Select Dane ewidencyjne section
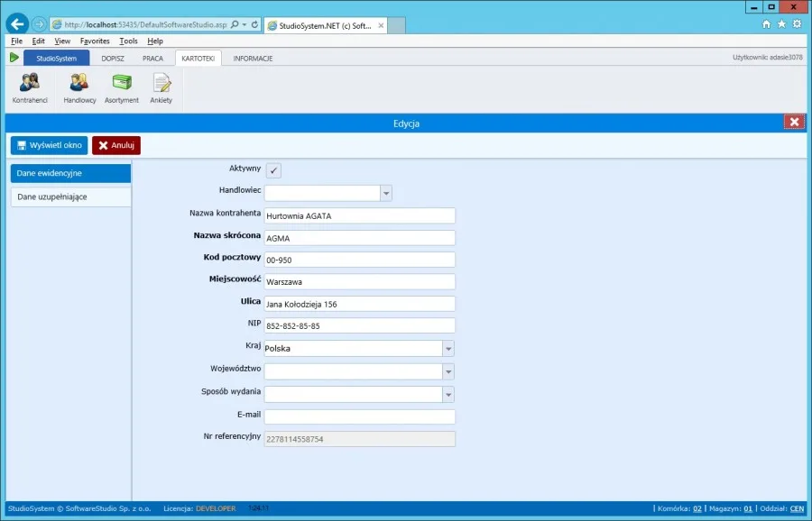Screen dimensions: 812x521 point(71,173)
